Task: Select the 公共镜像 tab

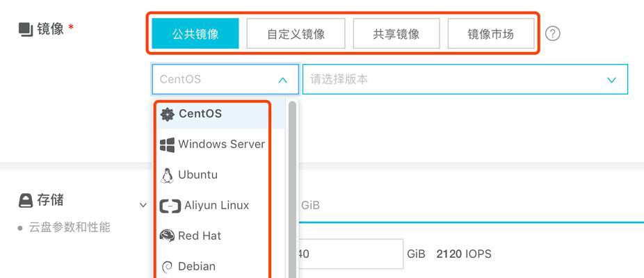Action: 195,33
